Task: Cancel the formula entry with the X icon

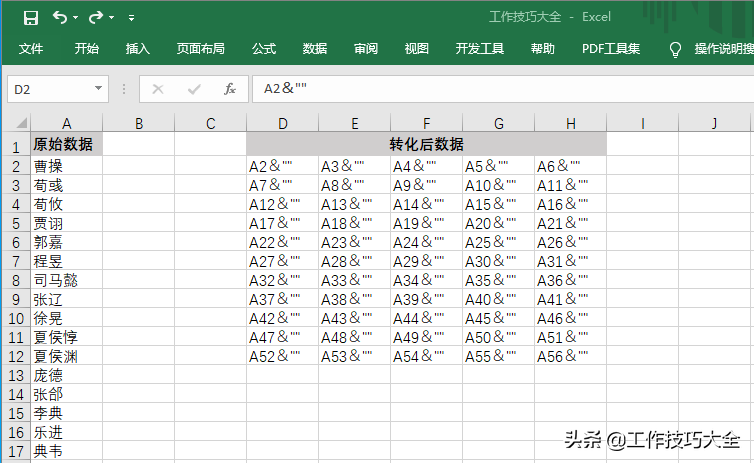Action: click(158, 89)
